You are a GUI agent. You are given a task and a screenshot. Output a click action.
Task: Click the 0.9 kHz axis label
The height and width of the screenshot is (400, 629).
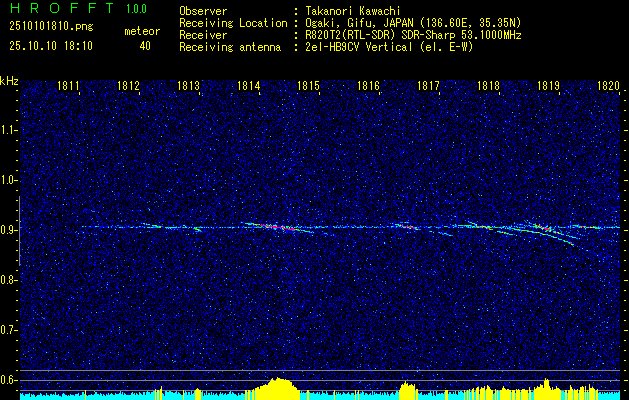(9, 230)
